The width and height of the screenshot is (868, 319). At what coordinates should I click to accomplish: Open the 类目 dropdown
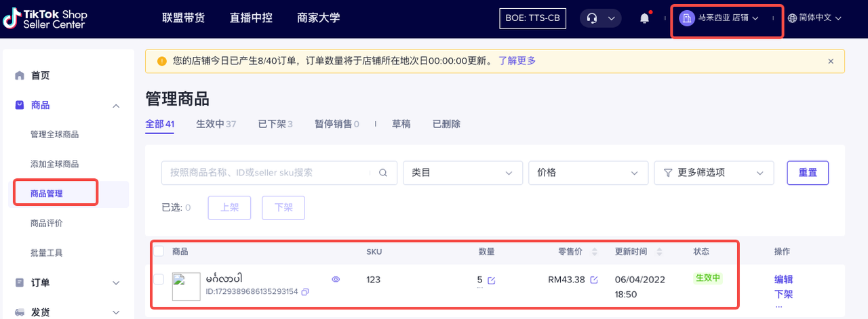point(462,173)
